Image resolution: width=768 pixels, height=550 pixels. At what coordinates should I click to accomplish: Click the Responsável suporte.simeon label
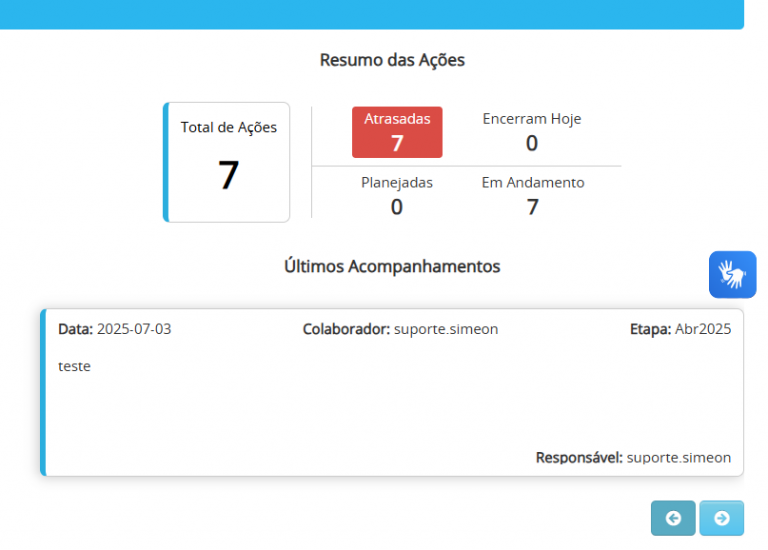point(633,457)
